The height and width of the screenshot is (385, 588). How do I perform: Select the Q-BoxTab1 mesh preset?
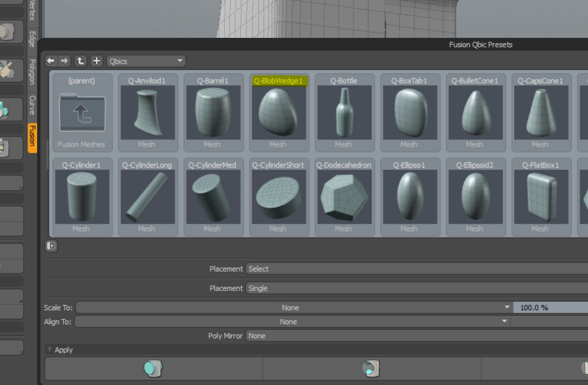[410, 112]
